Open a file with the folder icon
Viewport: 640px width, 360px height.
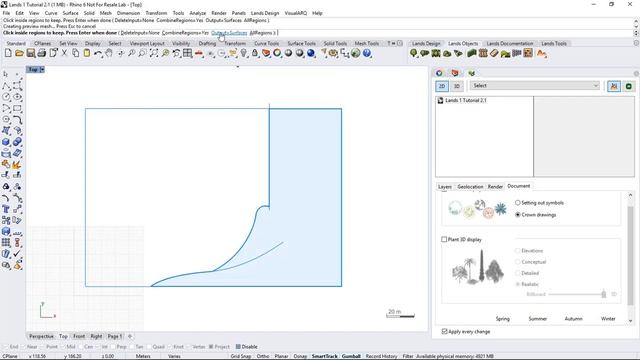click(19, 53)
